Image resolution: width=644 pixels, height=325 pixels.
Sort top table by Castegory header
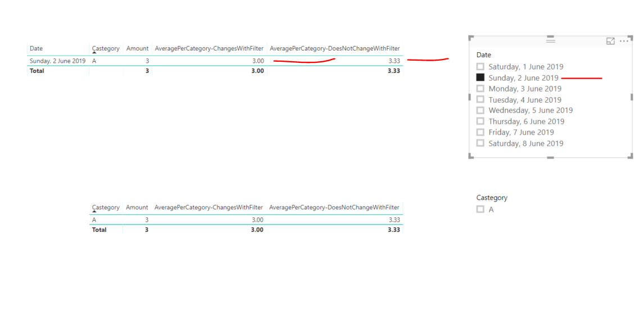click(x=106, y=48)
